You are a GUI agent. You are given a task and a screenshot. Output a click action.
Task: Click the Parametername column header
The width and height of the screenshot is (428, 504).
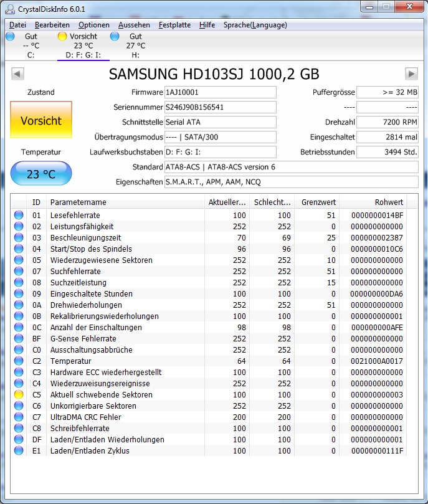click(126, 202)
